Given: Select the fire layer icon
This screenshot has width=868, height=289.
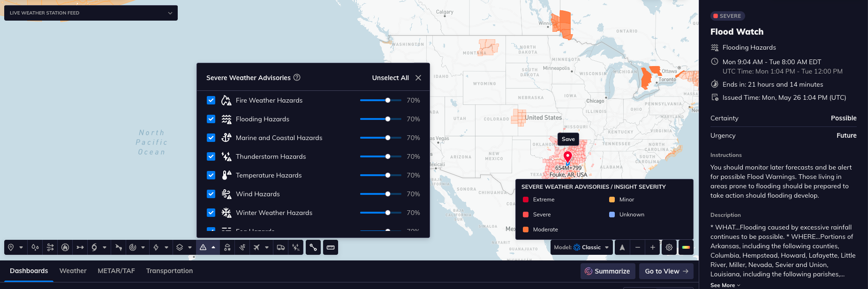Looking at the screenshot, I should coord(65,247).
